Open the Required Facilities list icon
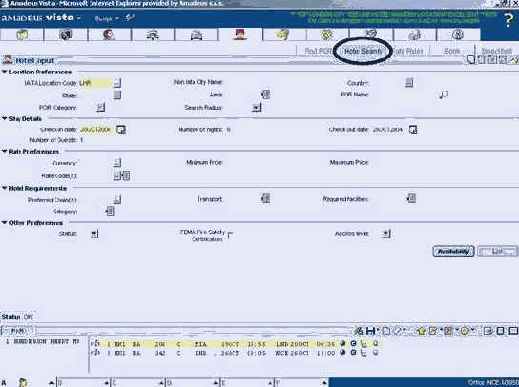This screenshot has height=387, width=519. pos(411,198)
